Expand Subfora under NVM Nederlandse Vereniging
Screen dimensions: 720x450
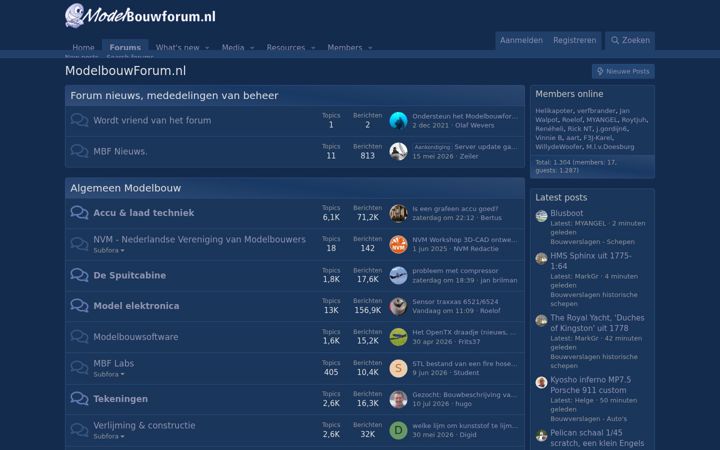tap(109, 251)
